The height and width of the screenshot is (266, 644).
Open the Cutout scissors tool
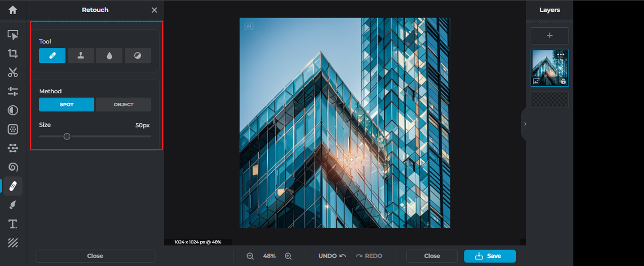click(x=13, y=72)
